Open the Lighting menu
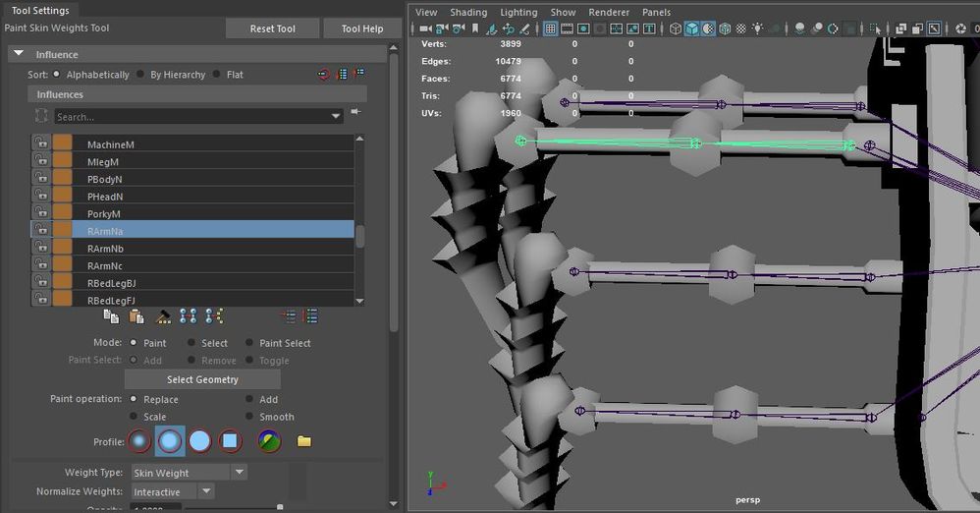Image resolution: width=980 pixels, height=513 pixels. (x=518, y=12)
